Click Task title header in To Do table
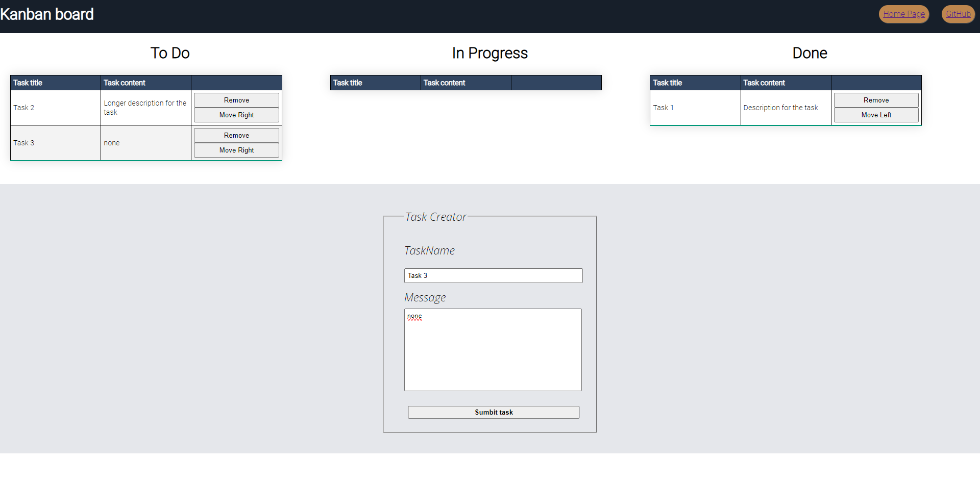The width and height of the screenshot is (980, 486). (x=56, y=83)
